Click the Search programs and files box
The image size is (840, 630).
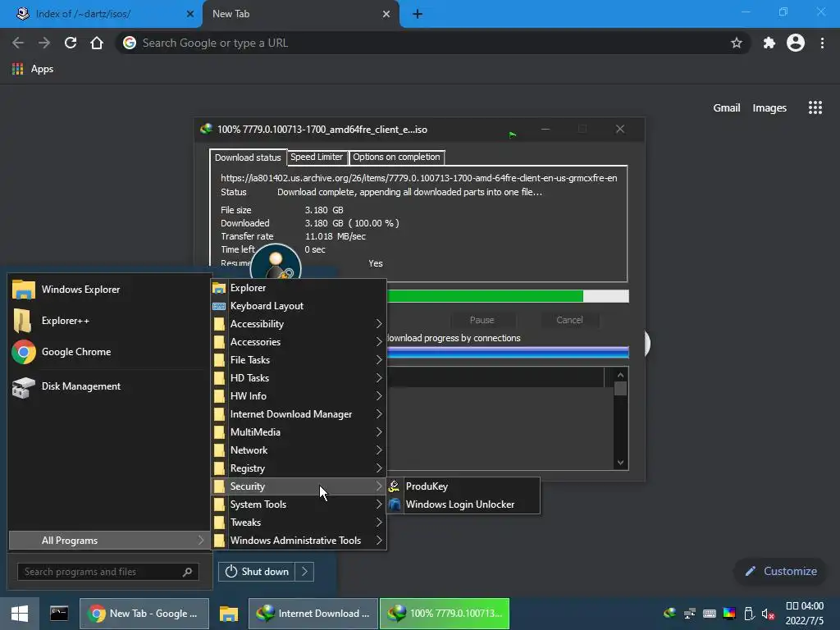pyautogui.click(x=108, y=572)
